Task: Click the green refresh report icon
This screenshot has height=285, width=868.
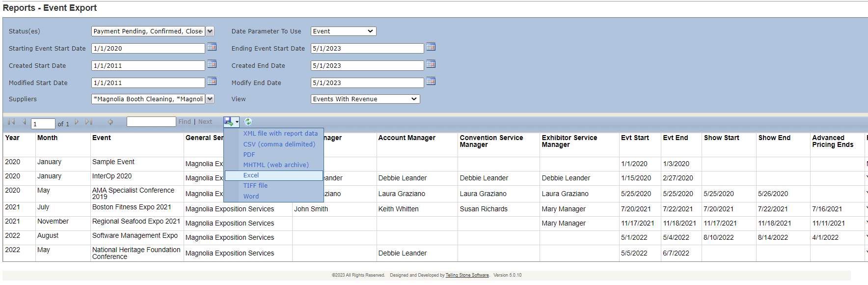Action: pos(248,122)
